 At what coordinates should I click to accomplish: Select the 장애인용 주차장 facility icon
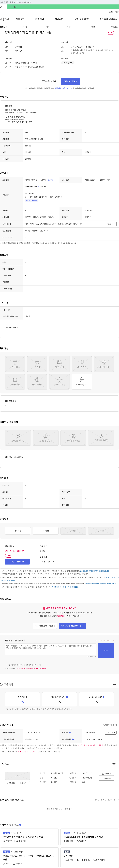18,438
